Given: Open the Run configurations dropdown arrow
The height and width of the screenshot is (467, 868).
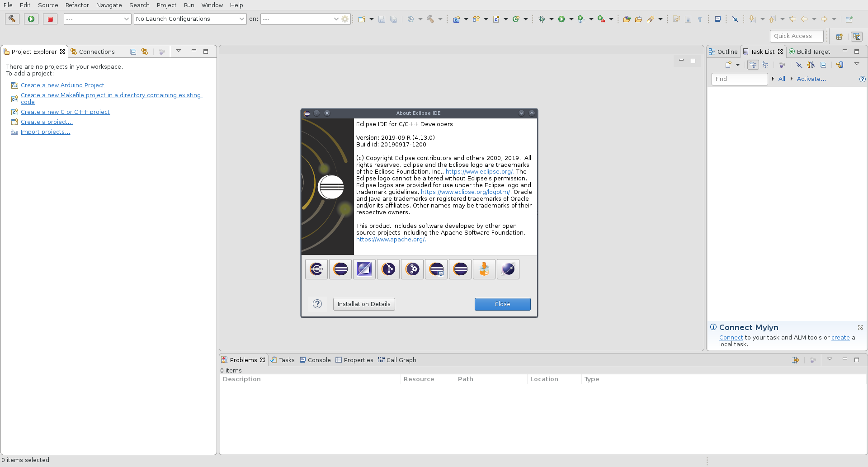Looking at the screenshot, I should coord(571,19).
